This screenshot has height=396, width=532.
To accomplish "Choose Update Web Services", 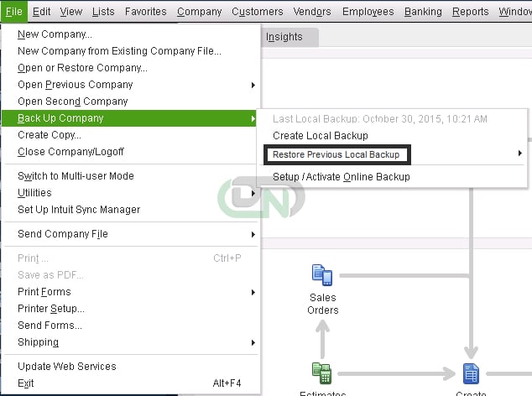I will pos(131,367).
